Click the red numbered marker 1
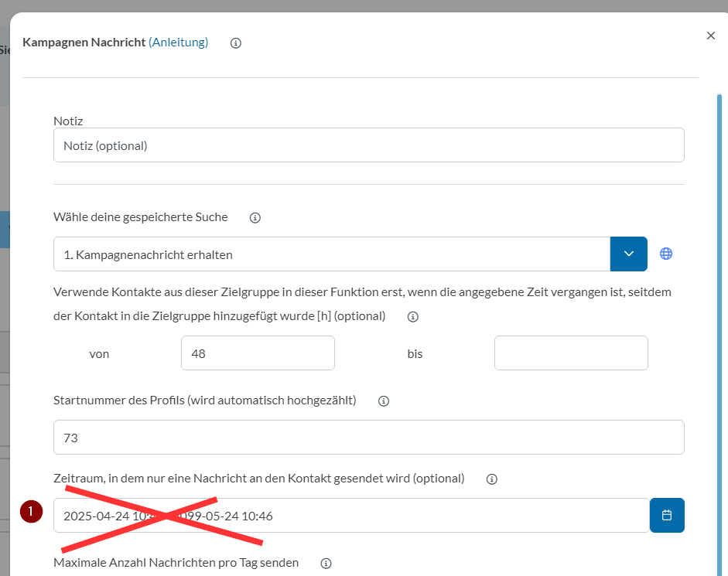This screenshot has height=576, width=728. click(31, 511)
